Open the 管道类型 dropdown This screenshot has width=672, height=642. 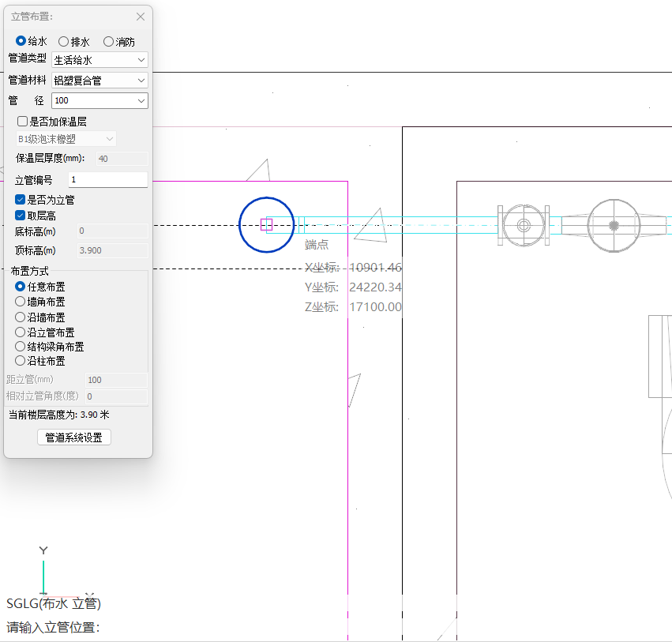pos(99,60)
